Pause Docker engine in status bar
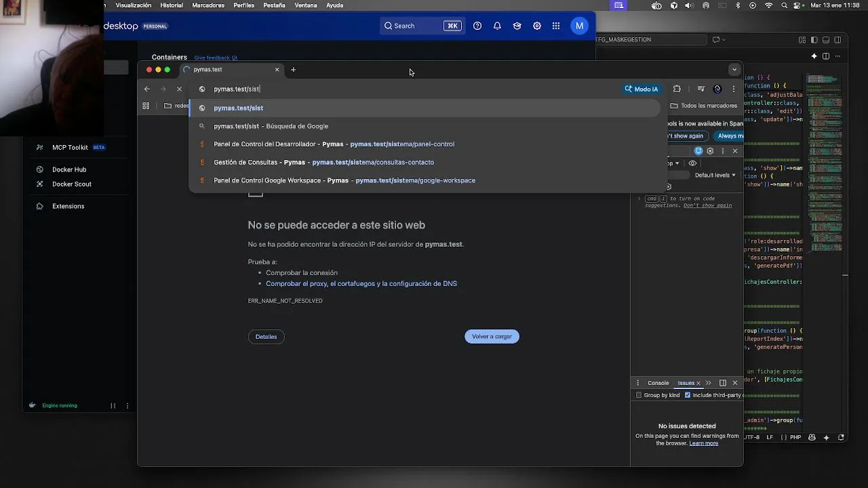 pyautogui.click(x=113, y=405)
